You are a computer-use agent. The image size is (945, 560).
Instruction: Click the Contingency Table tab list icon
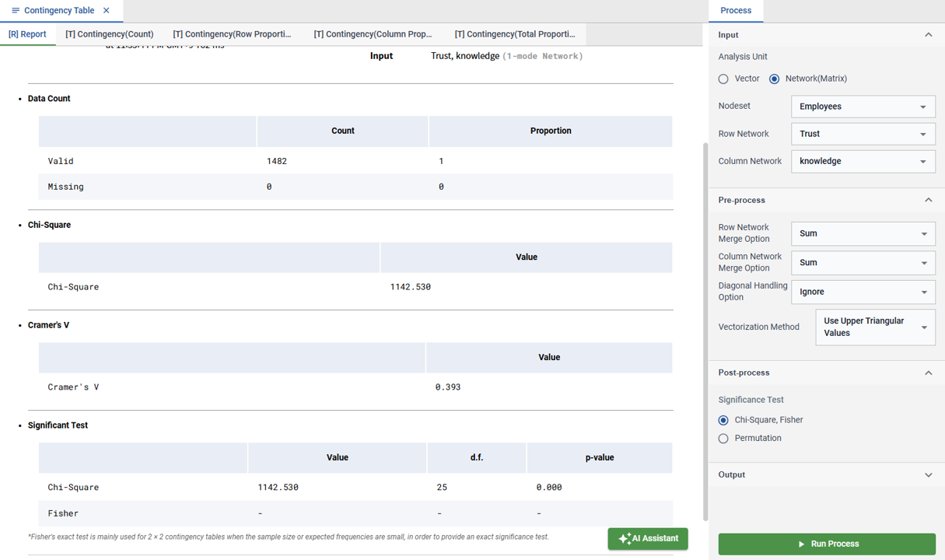click(x=15, y=11)
